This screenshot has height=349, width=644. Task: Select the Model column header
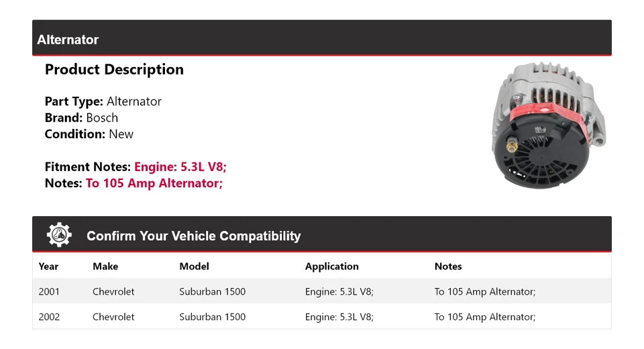(x=194, y=266)
